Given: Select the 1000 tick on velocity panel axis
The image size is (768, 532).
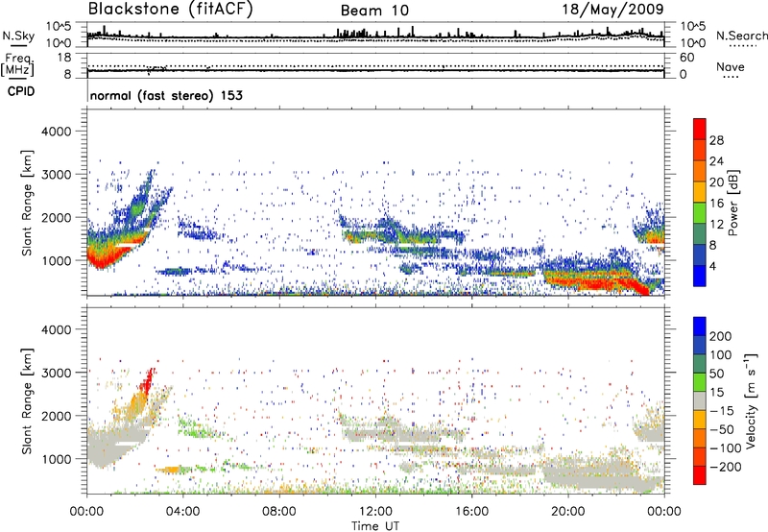Looking at the screenshot, I should 56,459.
